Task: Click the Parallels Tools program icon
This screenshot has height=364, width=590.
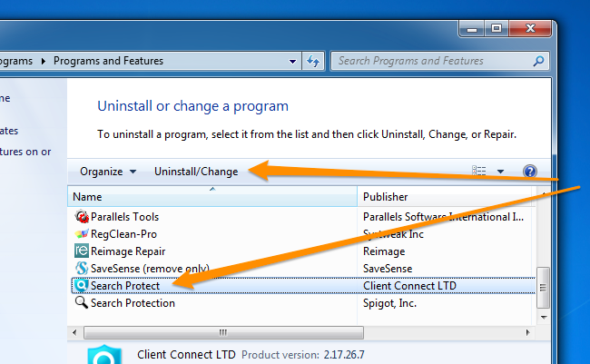Action: coord(82,216)
